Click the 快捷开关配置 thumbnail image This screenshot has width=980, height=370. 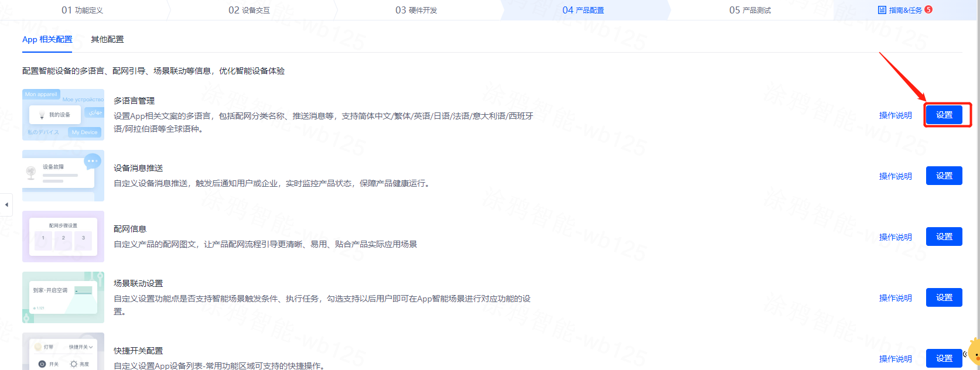tap(63, 352)
